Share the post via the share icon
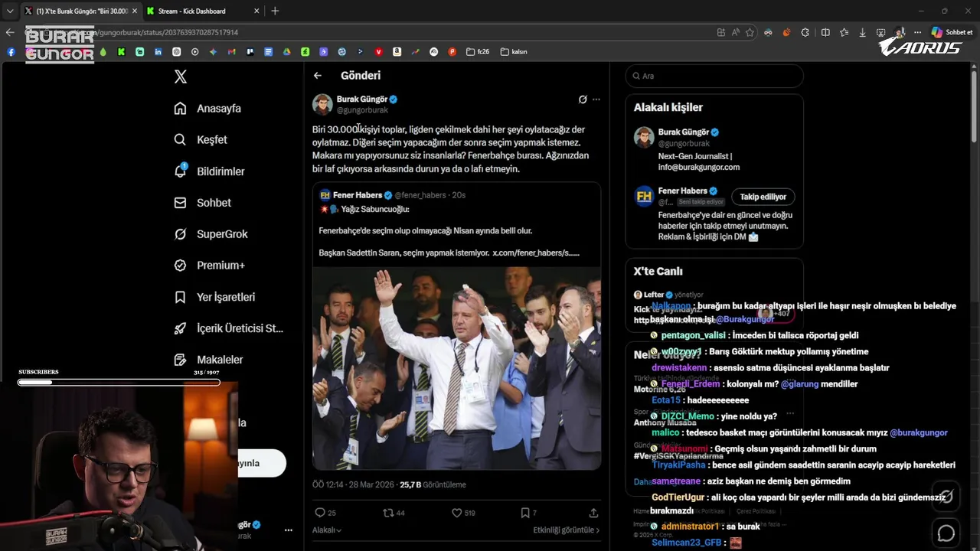Viewport: 980px width, 551px height. 593,513
